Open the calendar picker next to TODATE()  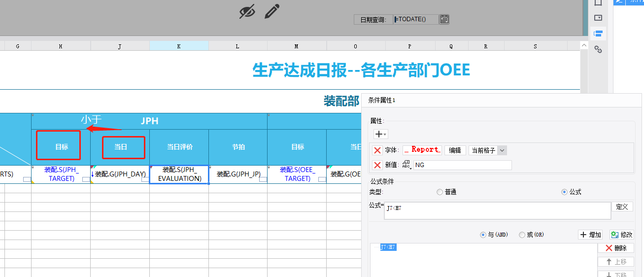444,19
